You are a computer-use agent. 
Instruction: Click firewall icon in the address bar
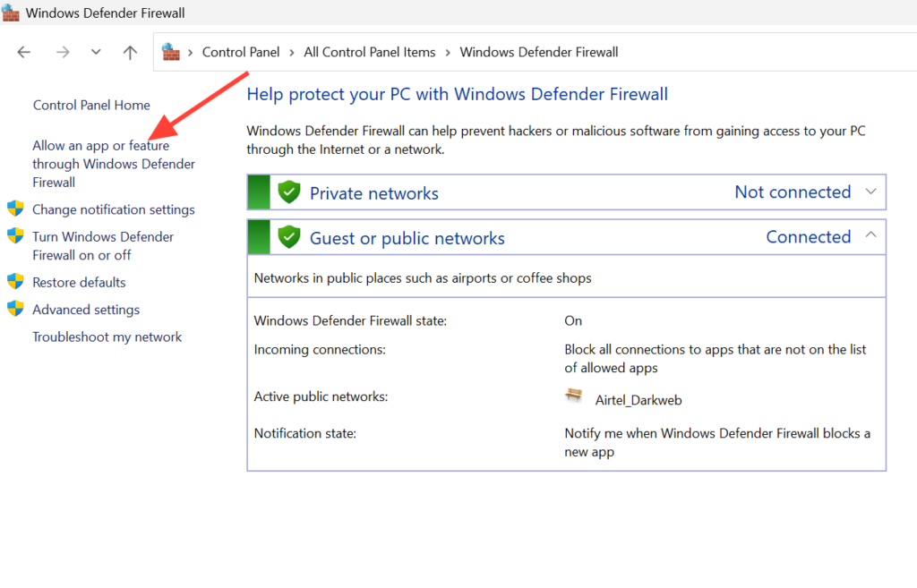(x=171, y=52)
